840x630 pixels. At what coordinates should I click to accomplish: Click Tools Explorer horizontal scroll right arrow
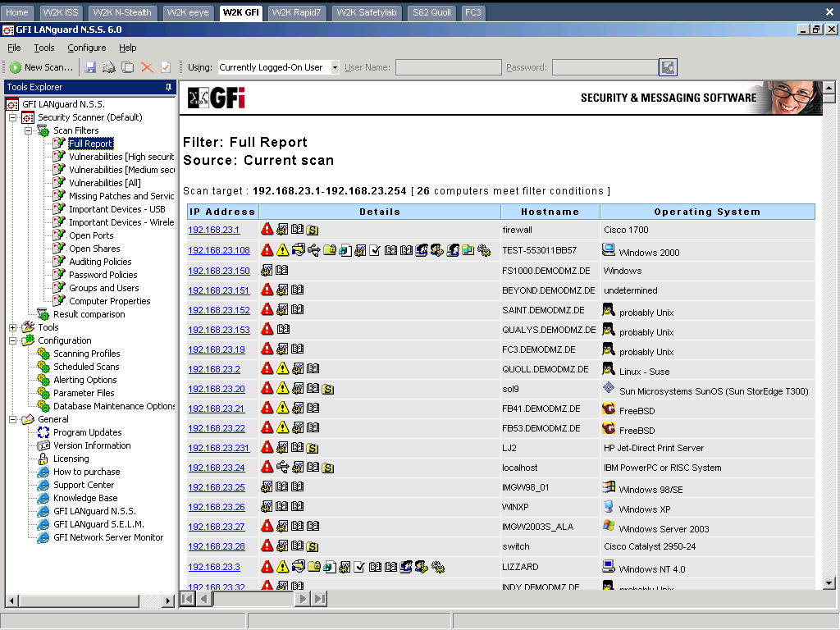tap(168, 601)
